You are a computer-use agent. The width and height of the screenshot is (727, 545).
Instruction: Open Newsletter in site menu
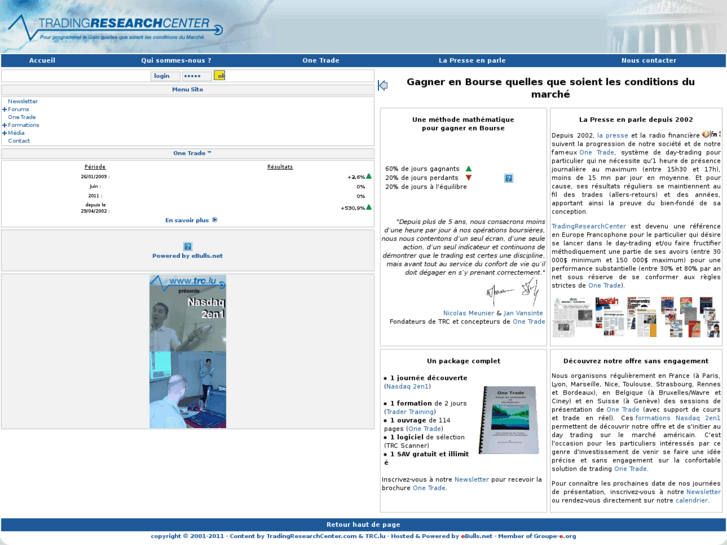point(23,101)
